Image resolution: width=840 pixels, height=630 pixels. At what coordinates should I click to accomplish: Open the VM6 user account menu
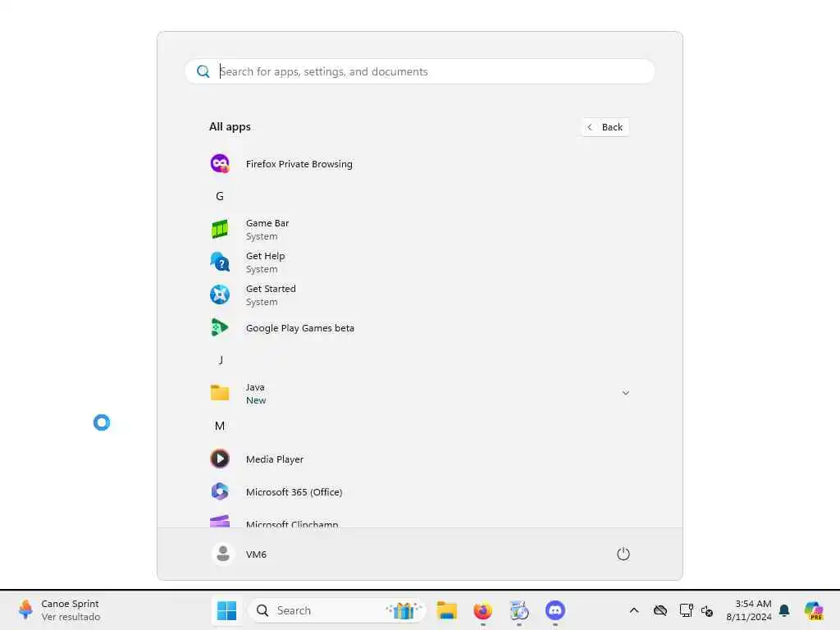[240, 554]
